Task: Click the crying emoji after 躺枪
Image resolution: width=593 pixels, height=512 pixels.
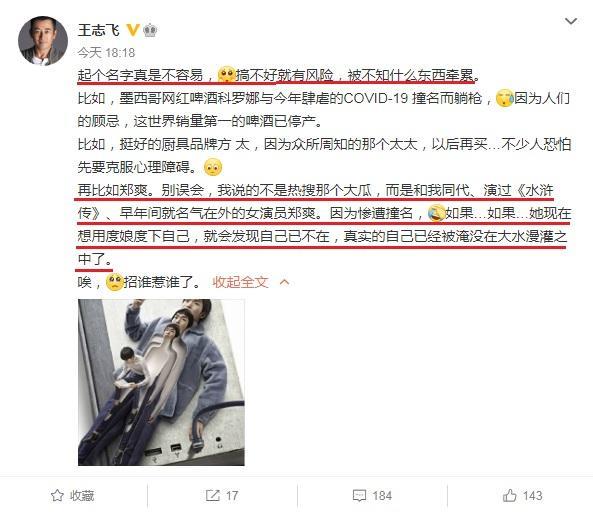Action: pyautogui.click(x=505, y=98)
